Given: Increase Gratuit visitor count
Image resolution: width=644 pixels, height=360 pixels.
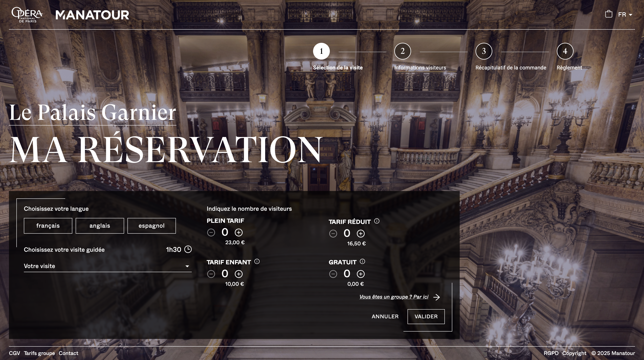Looking at the screenshot, I should point(361,274).
